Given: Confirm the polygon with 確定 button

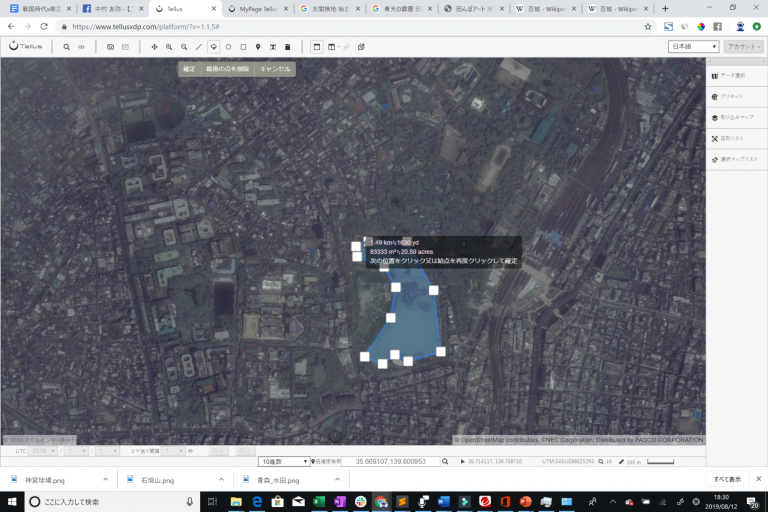Looking at the screenshot, I should click(189, 69).
